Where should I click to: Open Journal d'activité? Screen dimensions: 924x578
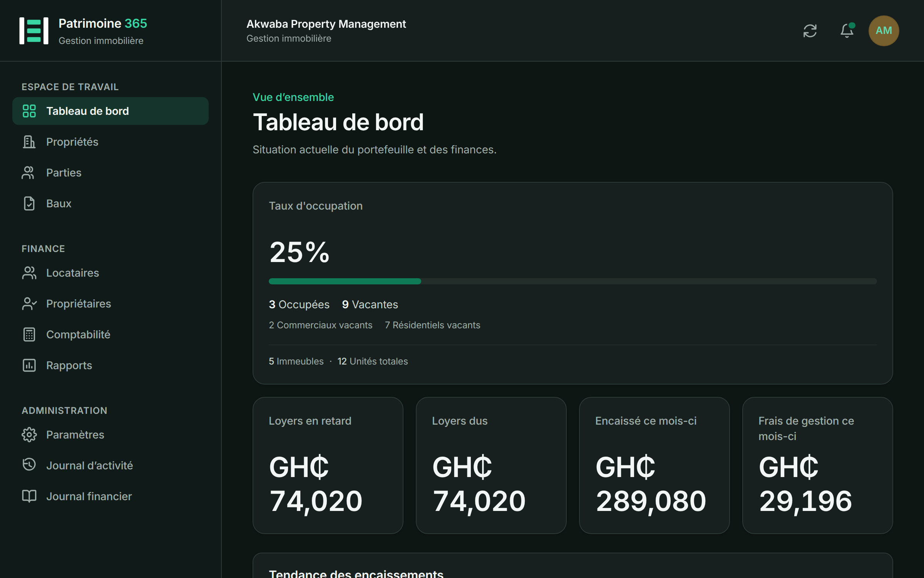click(x=110, y=465)
